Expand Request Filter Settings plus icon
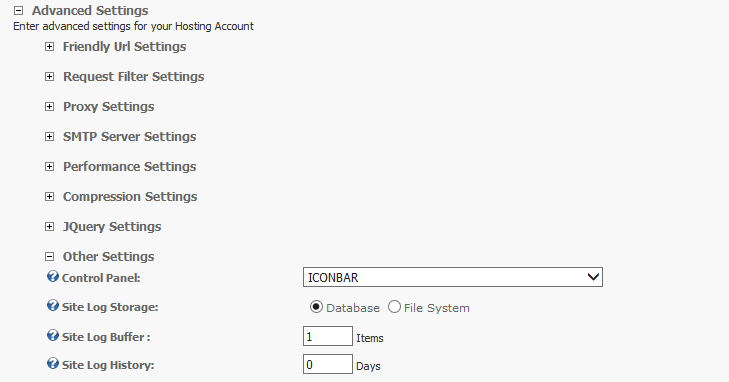Viewport: 729px width, 382px height. [49, 76]
